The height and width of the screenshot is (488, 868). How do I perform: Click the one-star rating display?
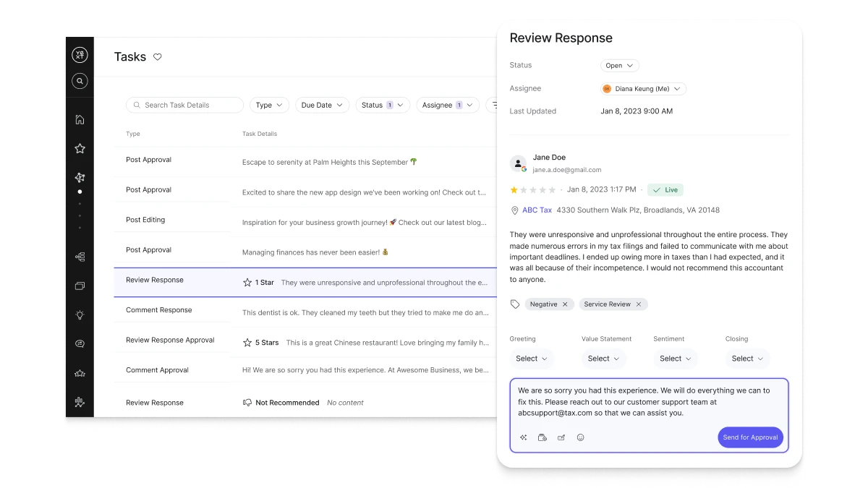pyautogui.click(x=533, y=190)
